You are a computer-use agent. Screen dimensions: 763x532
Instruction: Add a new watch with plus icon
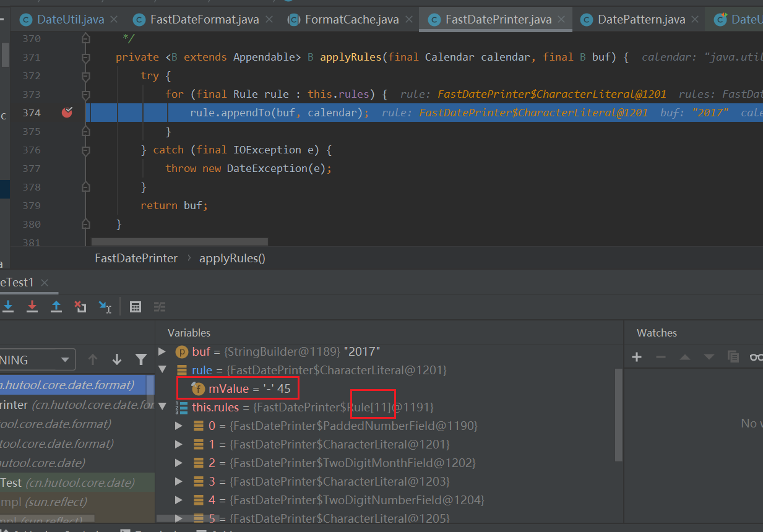click(x=636, y=357)
